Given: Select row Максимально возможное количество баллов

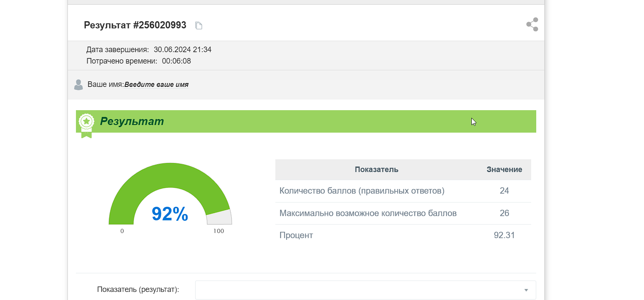Looking at the screenshot, I should click(x=403, y=213).
